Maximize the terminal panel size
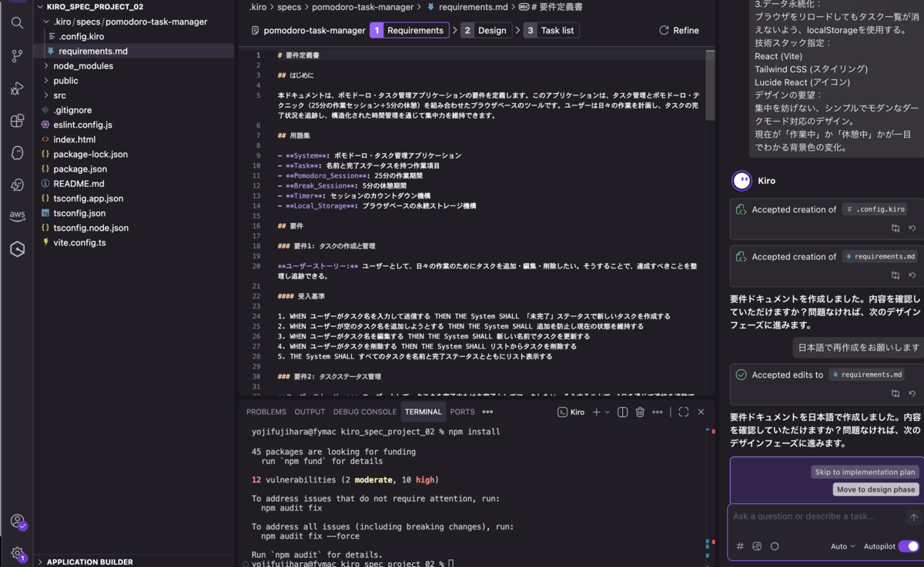The width and height of the screenshot is (924, 567). pyautogui.click(x=683, y=412)
